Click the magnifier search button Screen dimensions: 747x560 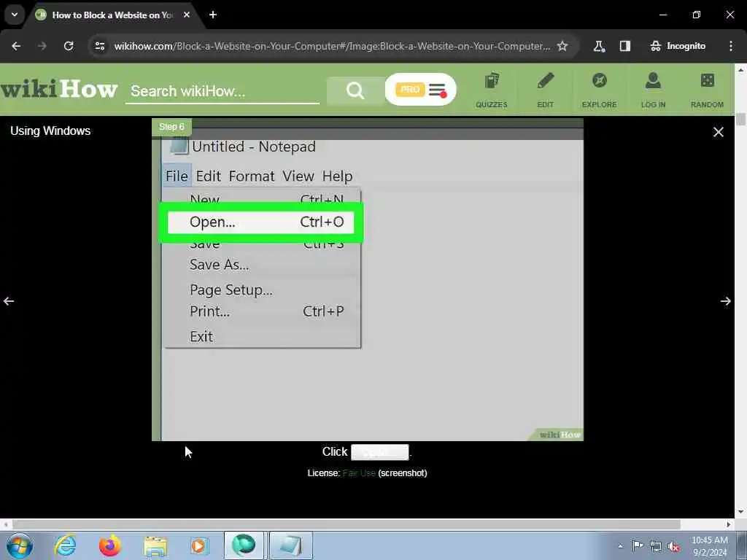point(355,90)
